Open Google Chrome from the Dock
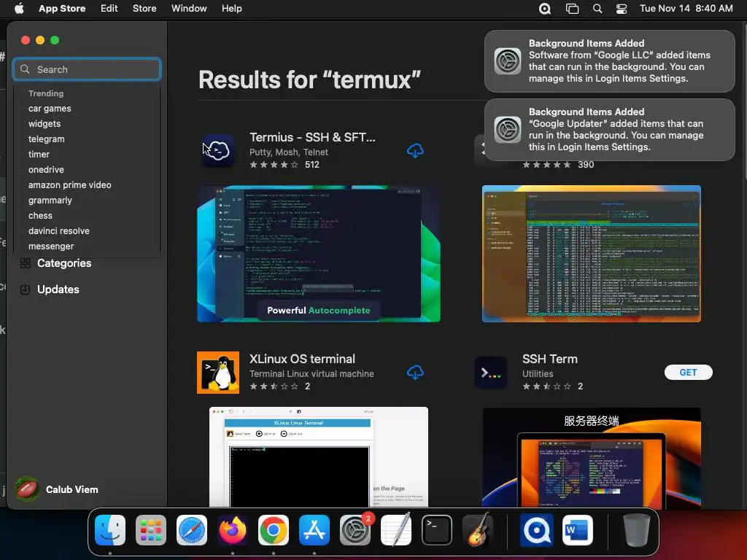The width and height of the screenshot is (747, 560). pos(274,530)
